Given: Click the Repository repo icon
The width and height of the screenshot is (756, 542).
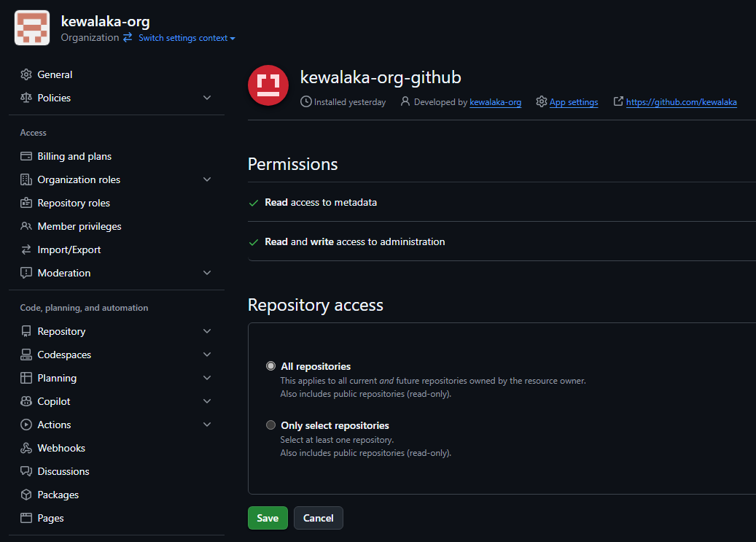Looking at the screenshot, I should click(x=26, y=331).
